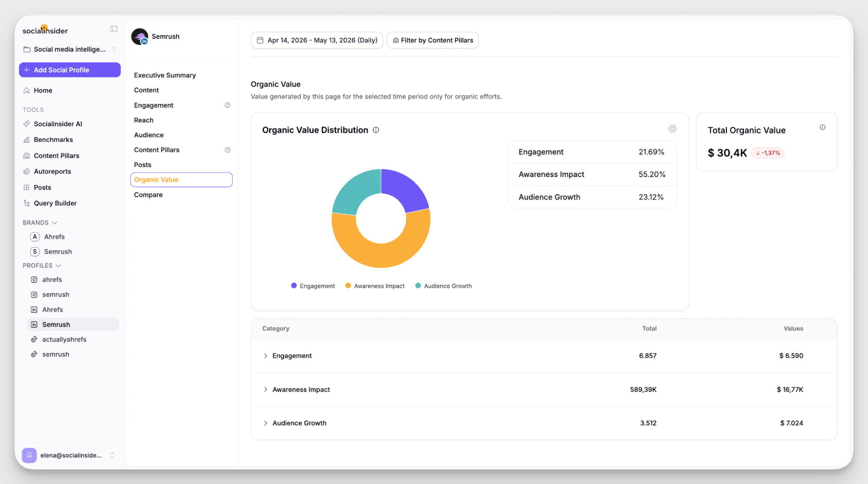868x484 pixels.
Task: Click the help icon next to Content Pillars
Action: 228,150
